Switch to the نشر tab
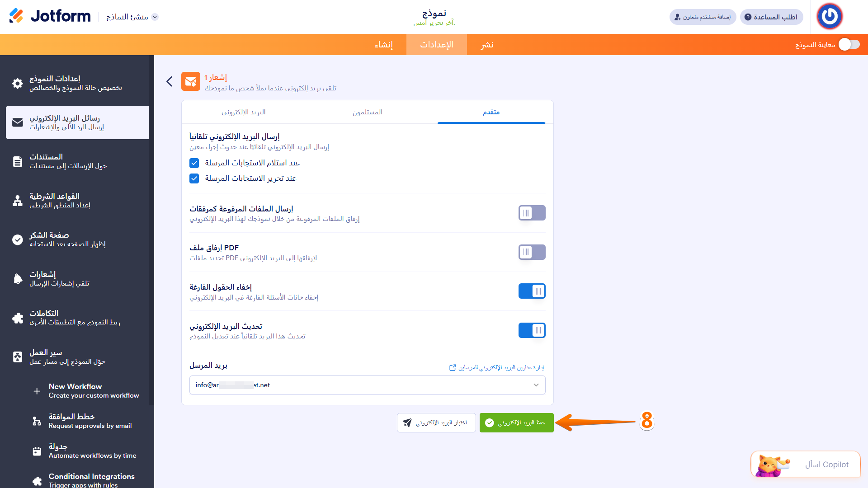This screenshot has width=868, height=488. [487, 44]
